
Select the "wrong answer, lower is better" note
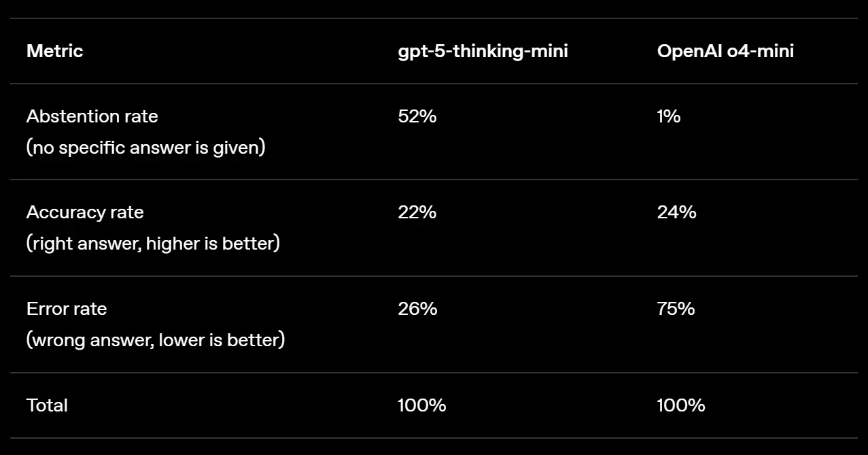pyautogui.click(x=156, y=339)
